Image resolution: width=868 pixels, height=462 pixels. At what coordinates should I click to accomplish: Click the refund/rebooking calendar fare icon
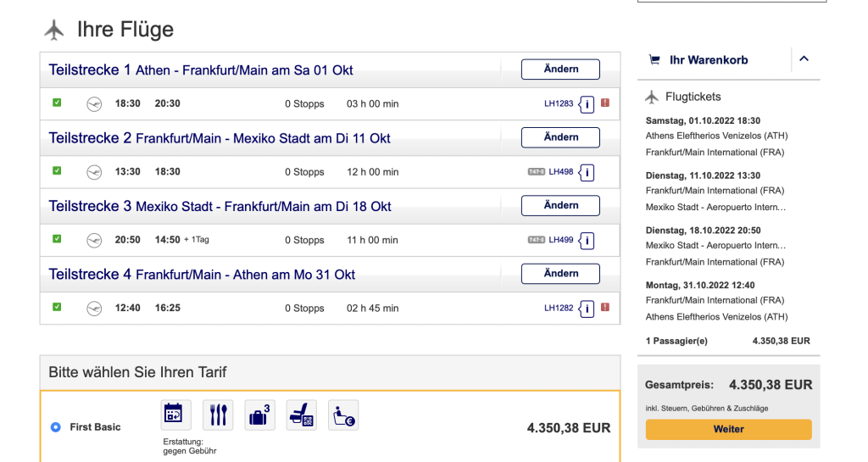pos(176,415)
